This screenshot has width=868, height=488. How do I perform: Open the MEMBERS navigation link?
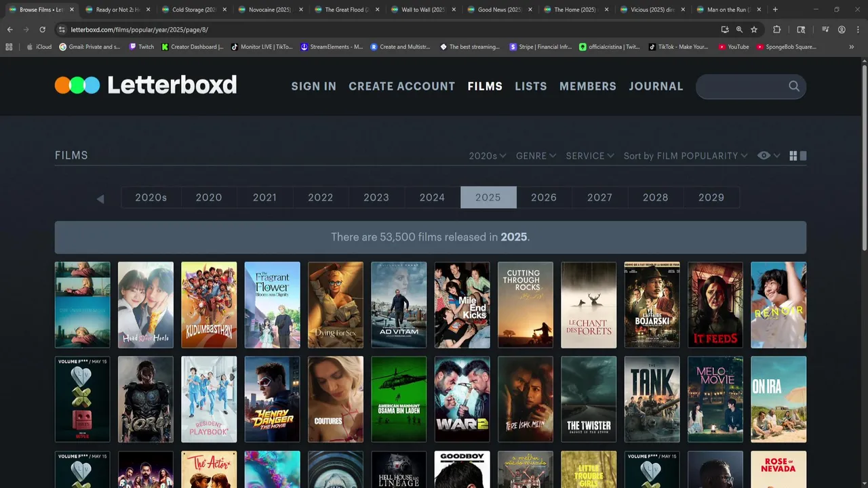[588, 86]
